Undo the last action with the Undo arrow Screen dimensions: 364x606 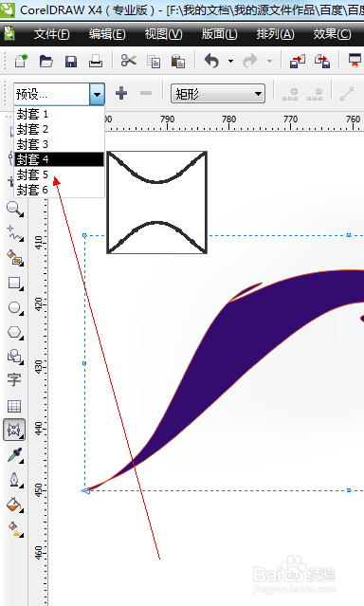tap(211, 61)
